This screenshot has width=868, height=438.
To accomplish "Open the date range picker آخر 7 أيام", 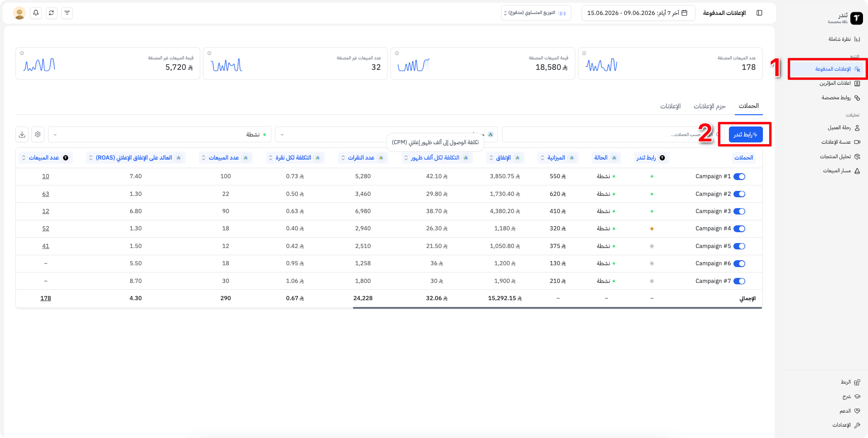I will [x=638, y=13].
